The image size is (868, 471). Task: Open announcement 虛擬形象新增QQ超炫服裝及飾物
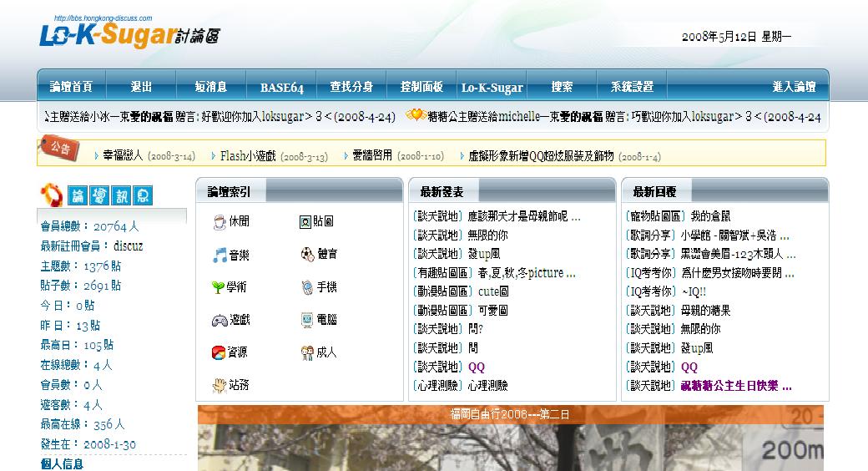click(541, 155)
